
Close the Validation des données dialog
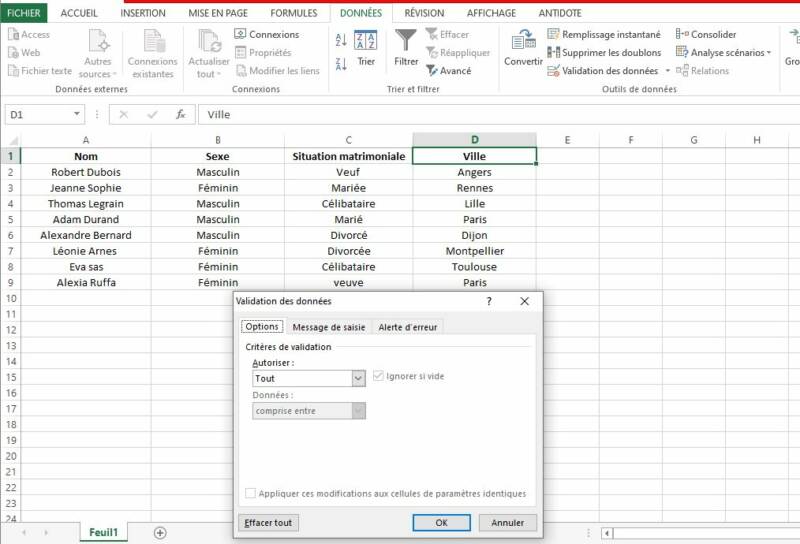point(524,301)
